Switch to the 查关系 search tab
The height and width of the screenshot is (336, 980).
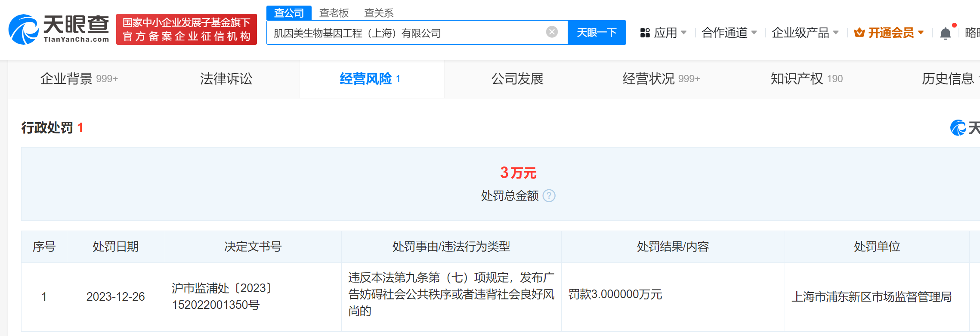[x=379, y=13]
